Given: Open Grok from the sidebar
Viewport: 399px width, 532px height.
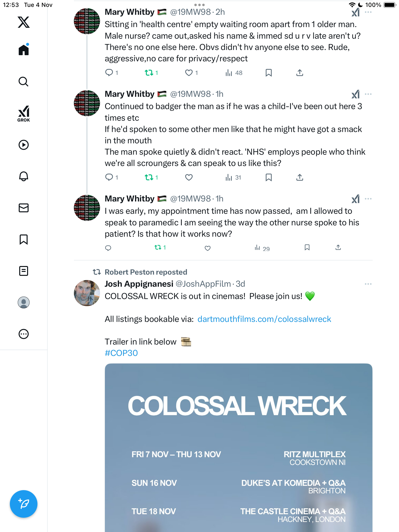Looking at the screenshot, I should (x=24, y=114).
